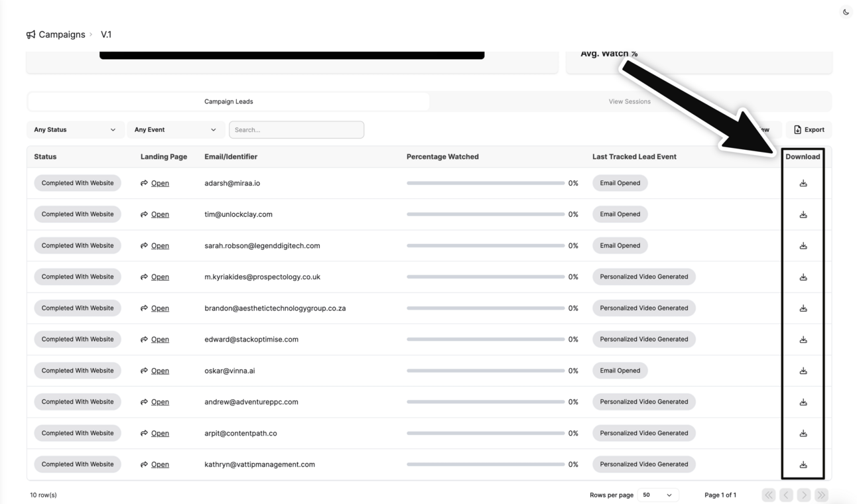Download video for m.kyriakides@prospectology.co.uk row
The height and width of the screenshot is (504, 857).
click(x=803, y=277)
